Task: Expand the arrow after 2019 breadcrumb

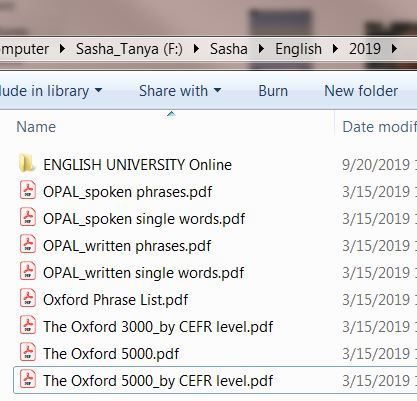Action: [394, 49]
